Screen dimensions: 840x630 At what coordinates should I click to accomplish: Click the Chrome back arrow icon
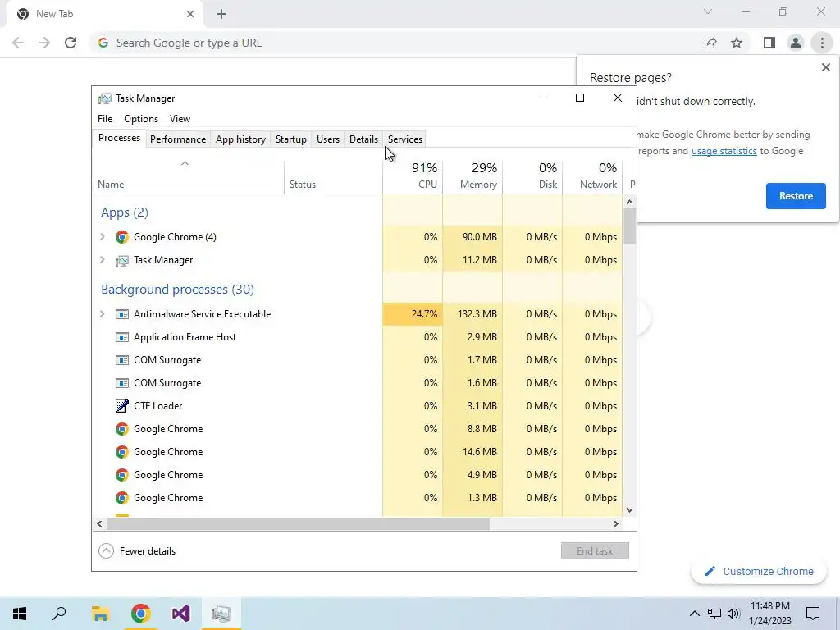[x=18, y=43]
